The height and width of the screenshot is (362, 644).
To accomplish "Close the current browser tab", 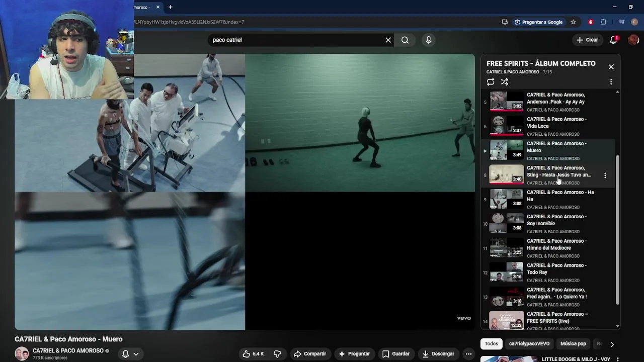I will pyautogui.click(x=158, y=7).
